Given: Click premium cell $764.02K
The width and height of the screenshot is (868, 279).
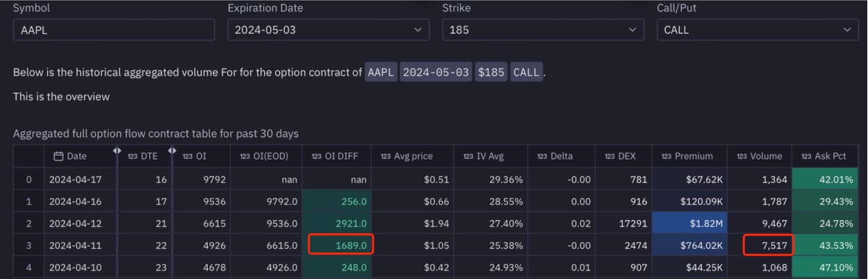Looking at the screenshot, I should 689,246.
